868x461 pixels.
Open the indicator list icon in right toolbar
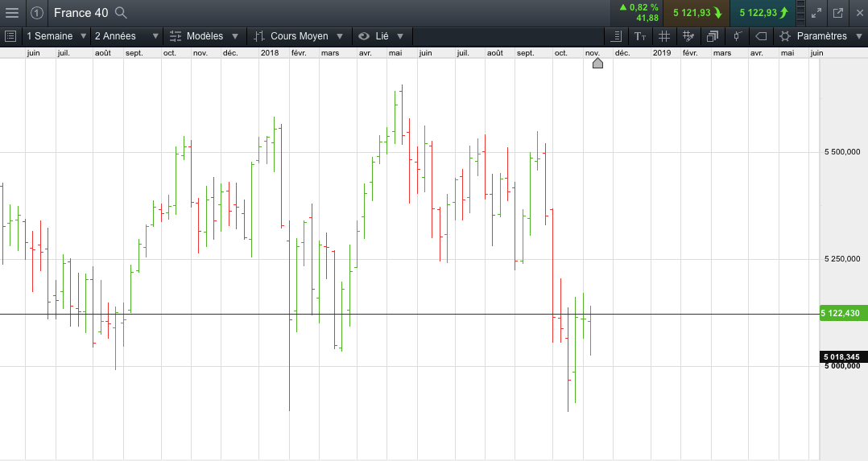(x=616, y=36)
